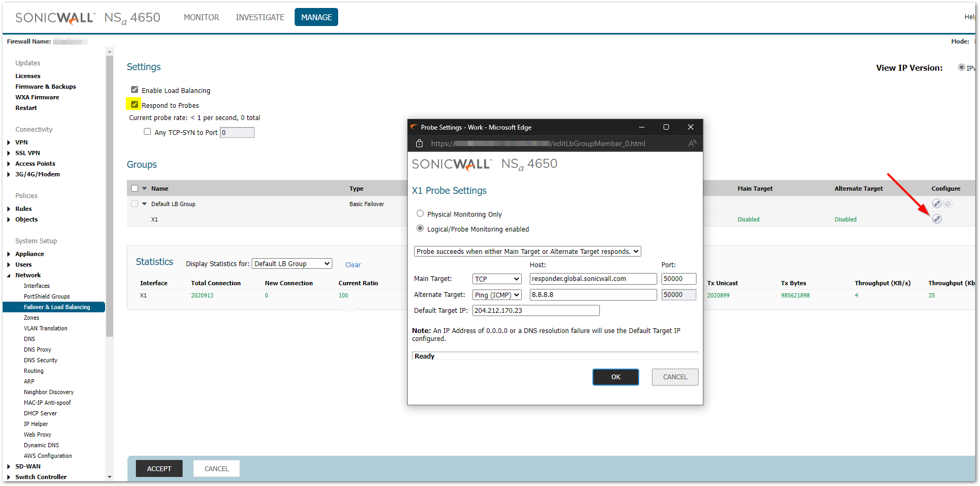Click the disabled delete icon for Default LB Group
980x486 pixels.
click(948, 203)
